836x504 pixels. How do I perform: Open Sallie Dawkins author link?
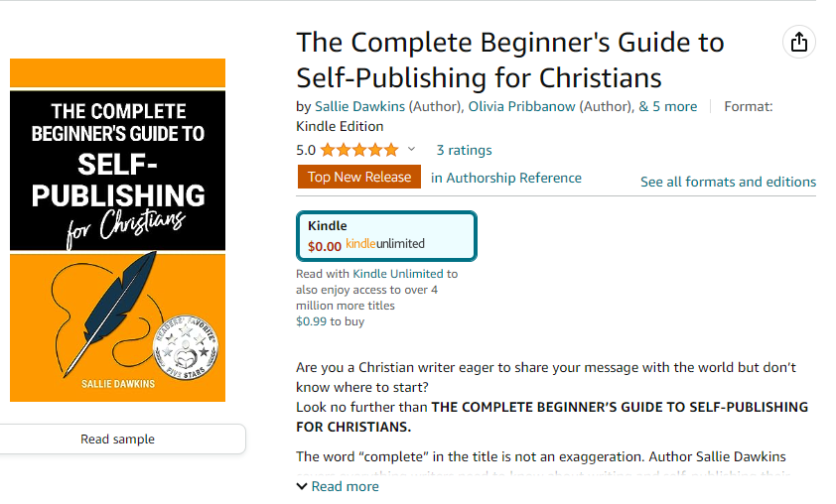tap(359, 106)
